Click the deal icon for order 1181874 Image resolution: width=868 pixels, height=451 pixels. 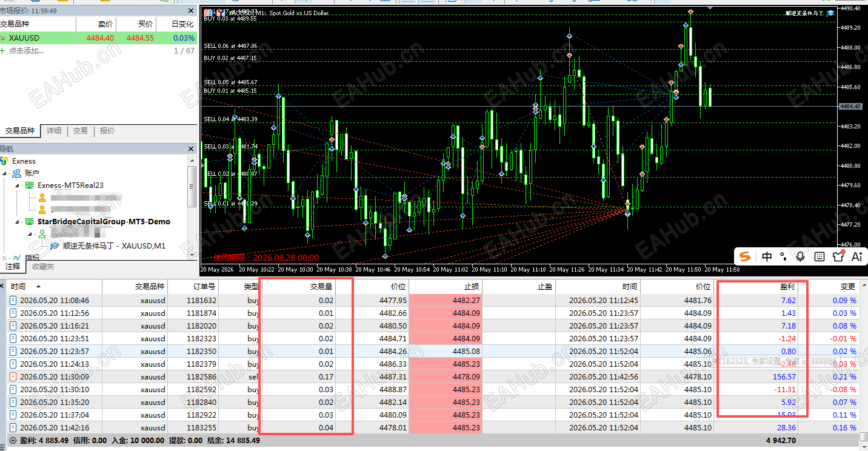[x=13, y=313]
